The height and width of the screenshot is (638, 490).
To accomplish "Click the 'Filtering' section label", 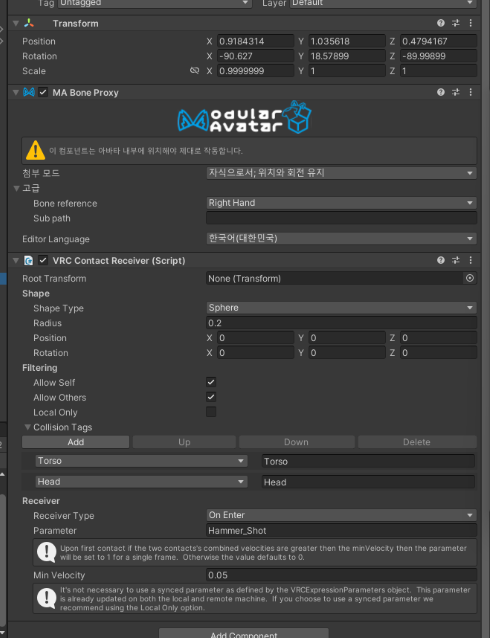I will click(x=39, y=368).
